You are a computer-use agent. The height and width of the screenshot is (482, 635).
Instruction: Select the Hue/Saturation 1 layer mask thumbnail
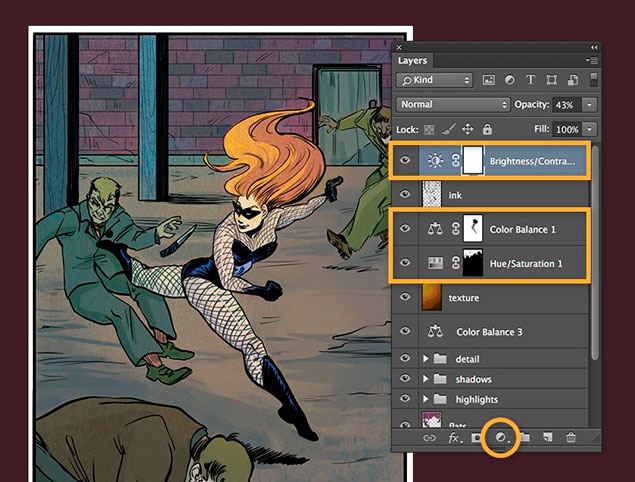[473, 263]
